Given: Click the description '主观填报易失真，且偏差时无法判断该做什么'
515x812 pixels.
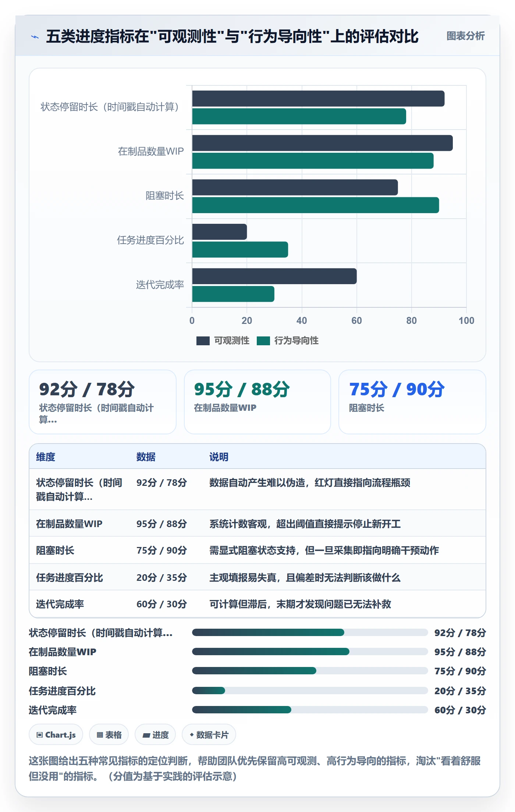Looking at the screenshot, I should coord(305,577).
